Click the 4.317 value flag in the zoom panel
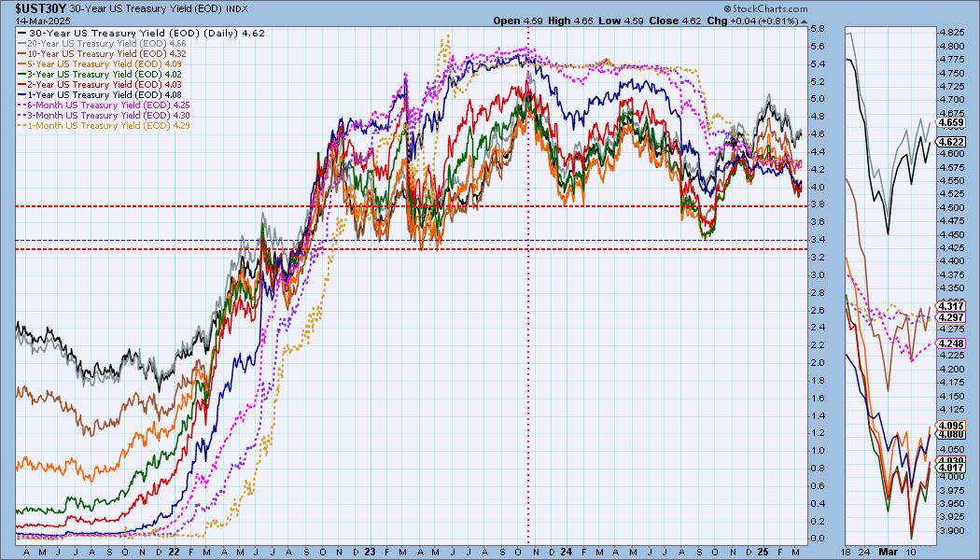The width and height of the screenshot is (980, 560). pos(951,306)
